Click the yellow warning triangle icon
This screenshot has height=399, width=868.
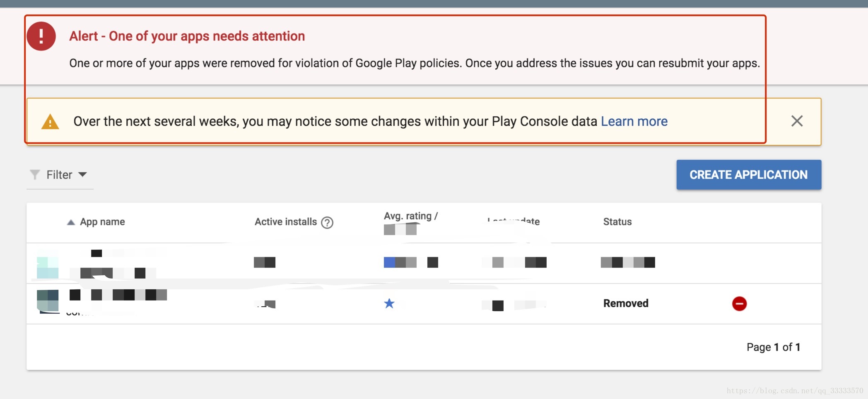[50, 122]
